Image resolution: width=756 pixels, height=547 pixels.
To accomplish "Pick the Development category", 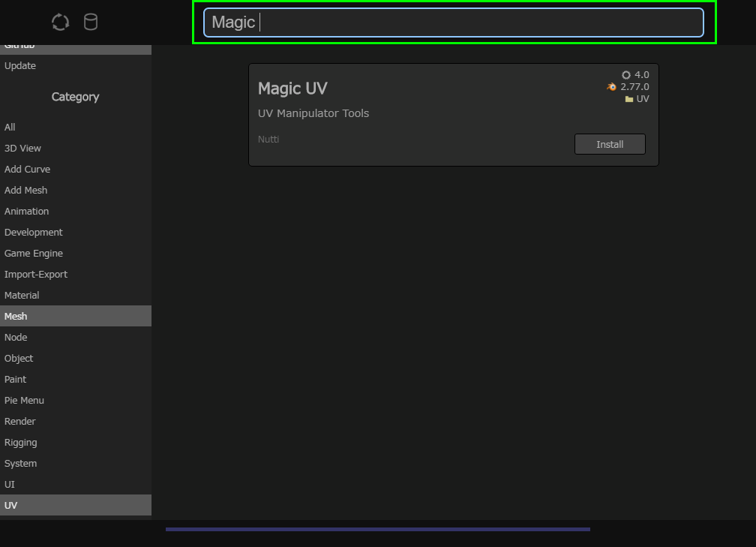I will (76, 232).
